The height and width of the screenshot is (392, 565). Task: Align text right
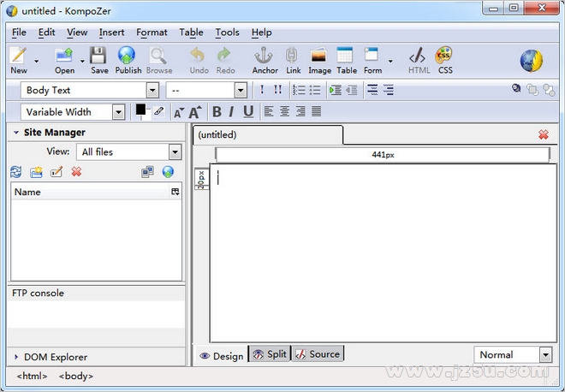[x=300, y=111]
